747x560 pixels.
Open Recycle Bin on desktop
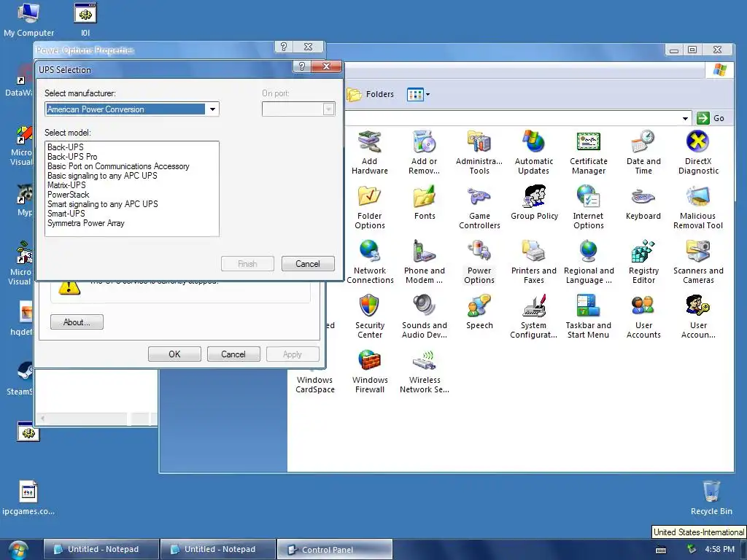[x=711, y=497]
